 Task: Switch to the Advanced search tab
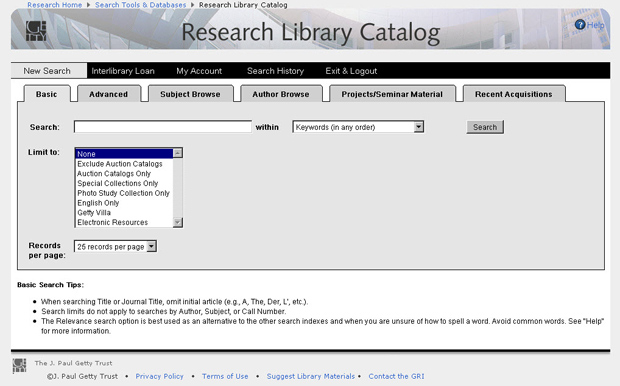click(109, 94)
